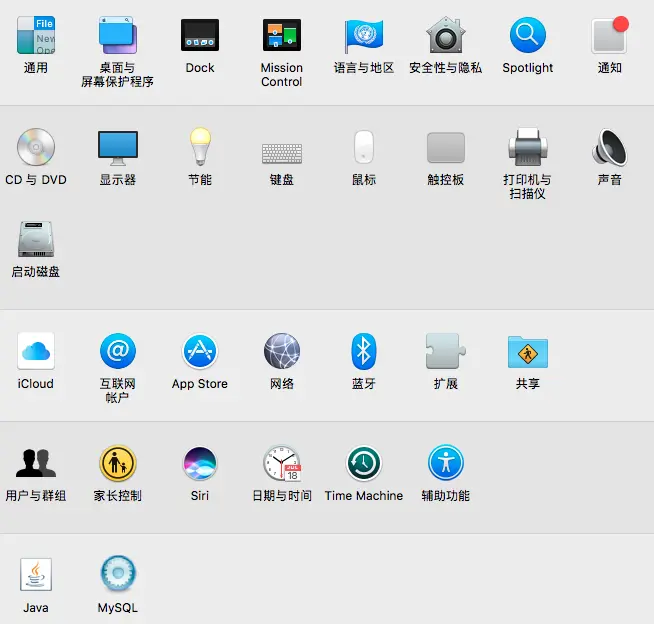
Task: Open 共享 sharing folder icon
Action: [528, 352]
